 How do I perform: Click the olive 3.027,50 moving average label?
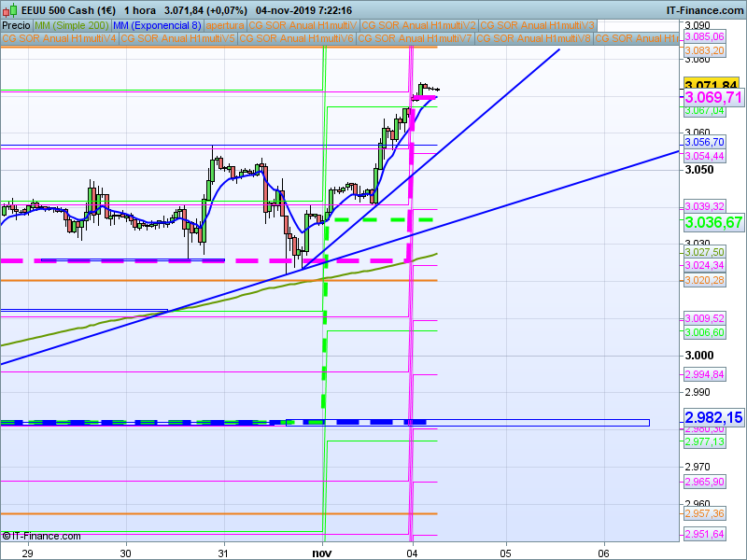(x=704, y=252)
